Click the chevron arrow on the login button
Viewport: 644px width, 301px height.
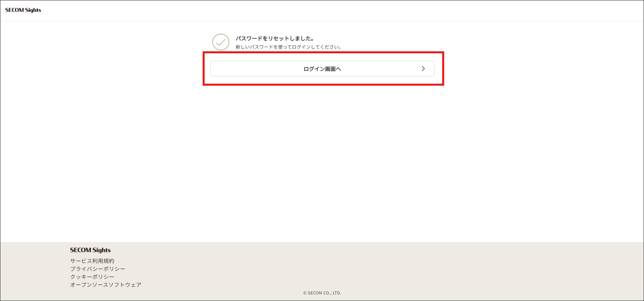pos(423,69)
